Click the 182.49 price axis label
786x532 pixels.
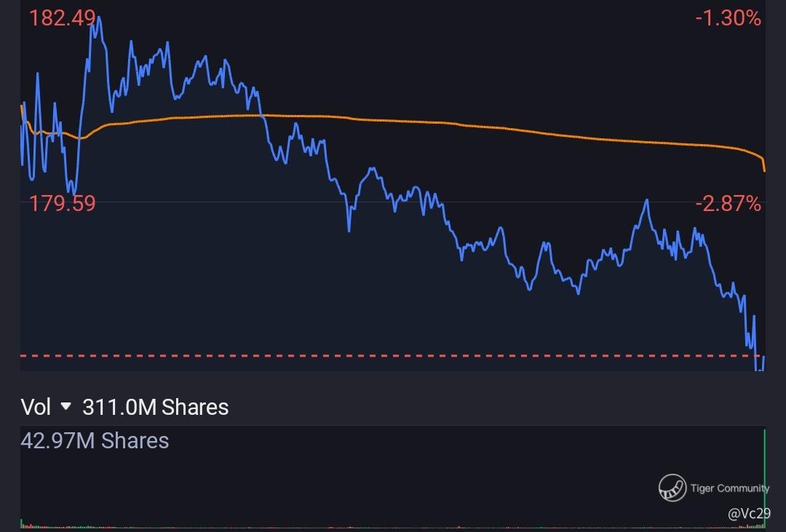61,18
